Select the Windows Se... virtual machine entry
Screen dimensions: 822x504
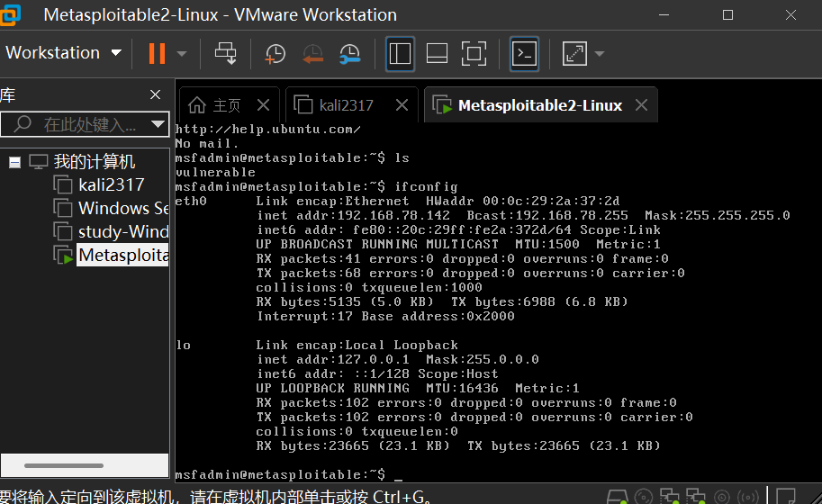point(123,208)
